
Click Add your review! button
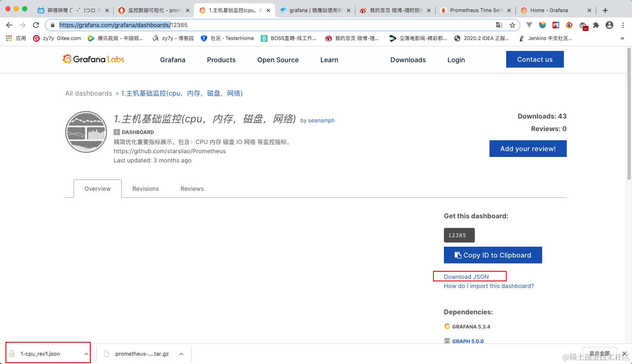(528, 149)
